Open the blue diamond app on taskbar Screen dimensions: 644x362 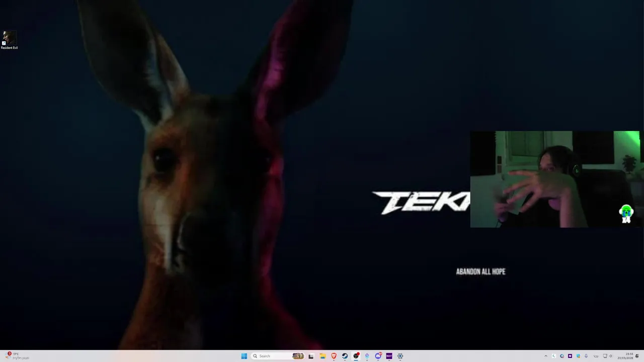(x=367, y=356)
